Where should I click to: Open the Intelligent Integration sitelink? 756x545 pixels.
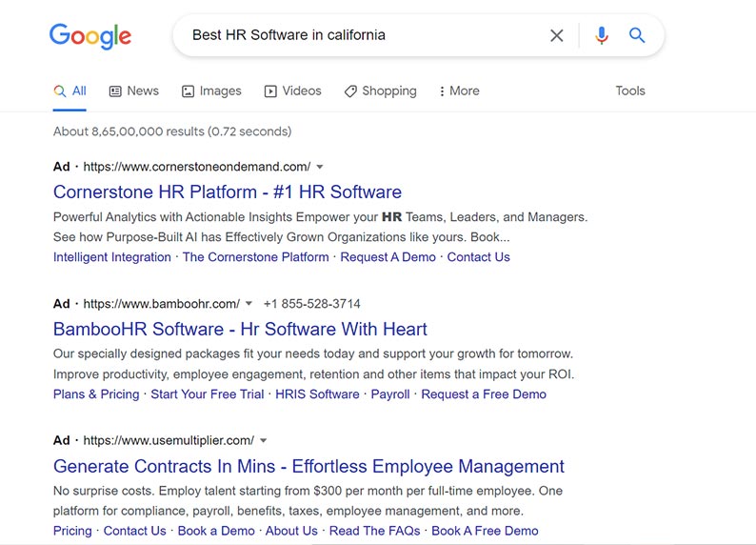tap(111, 257)
